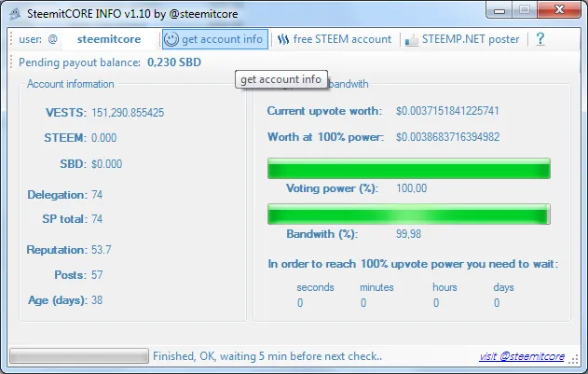Select the VESTS value 151,290.855425

(x=128, y=113)
